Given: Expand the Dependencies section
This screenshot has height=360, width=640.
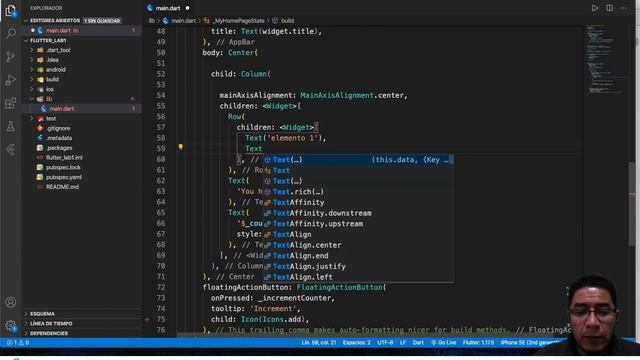Looking at the screenshot, I should point(49,333).
